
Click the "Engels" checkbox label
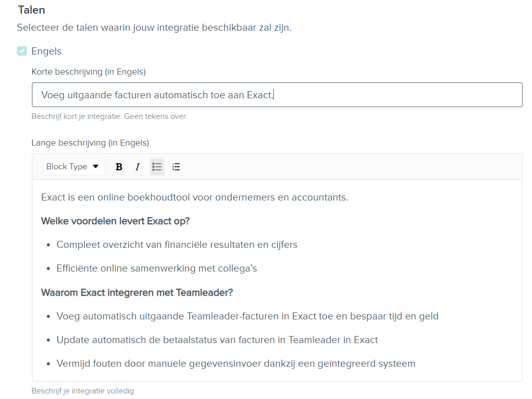(46, 51)
